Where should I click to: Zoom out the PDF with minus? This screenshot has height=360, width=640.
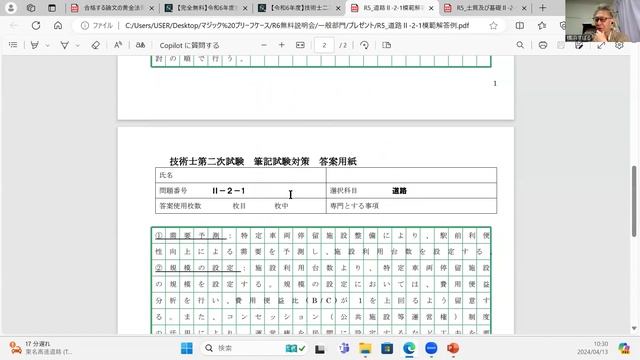tap(264, 45)
